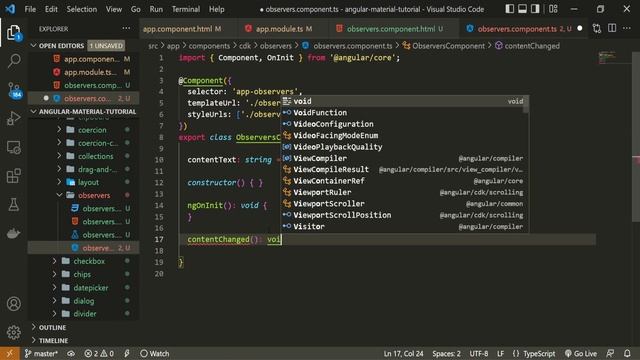Click the master branch status item
Screen dimensions: 640x360
click(41, 353)
